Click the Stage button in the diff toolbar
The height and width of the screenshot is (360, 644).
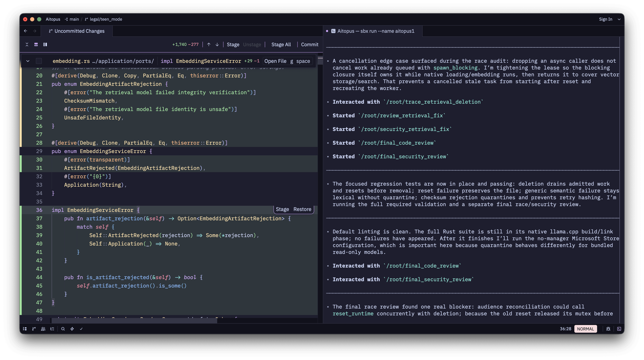tap(233, 44)
